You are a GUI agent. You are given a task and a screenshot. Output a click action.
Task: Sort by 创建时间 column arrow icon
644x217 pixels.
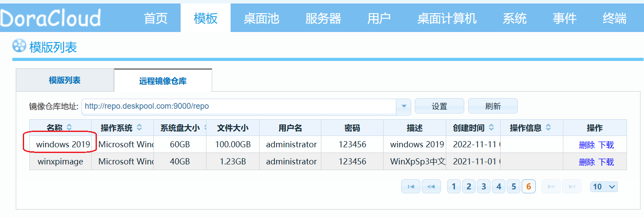coord(491,128)
